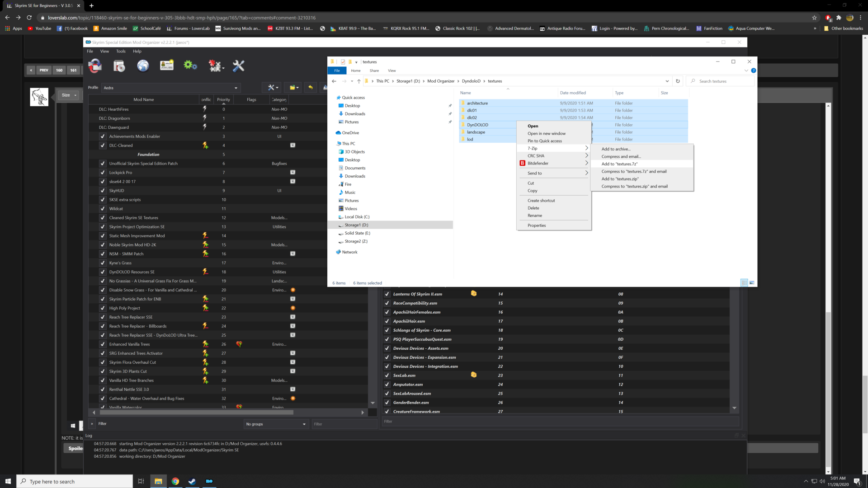This screenshot has width=868, height=488.
Task: Click the open folder icon above mod list
Action: 294,88
